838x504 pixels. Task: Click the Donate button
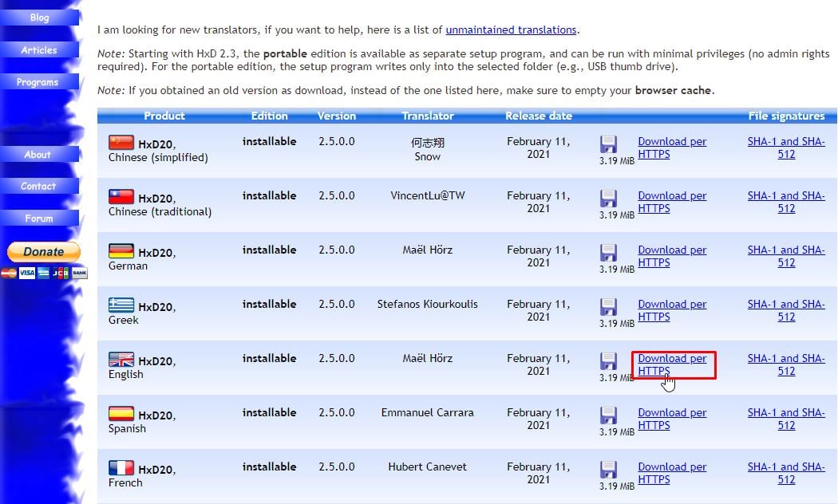pyautogui.click(x=44, y=252)
